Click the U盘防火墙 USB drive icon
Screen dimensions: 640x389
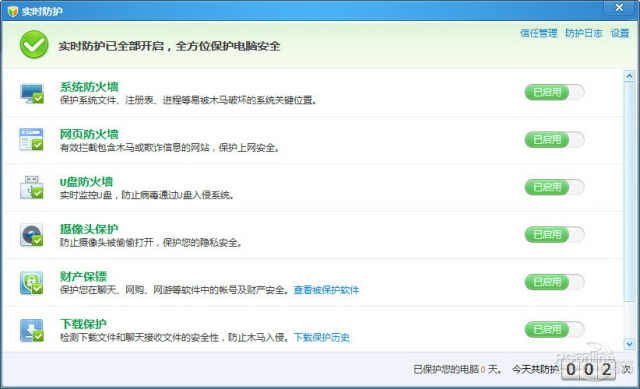point(31,187)
